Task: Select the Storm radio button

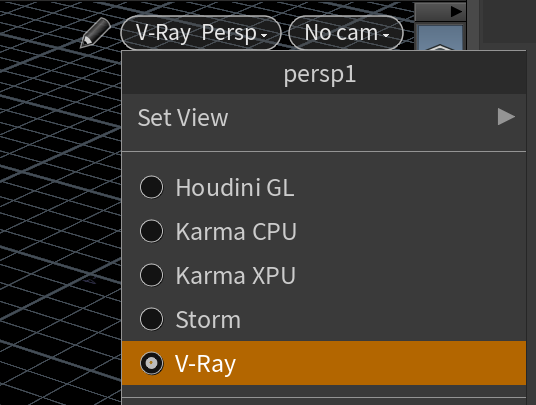Action: coord(151,319)
